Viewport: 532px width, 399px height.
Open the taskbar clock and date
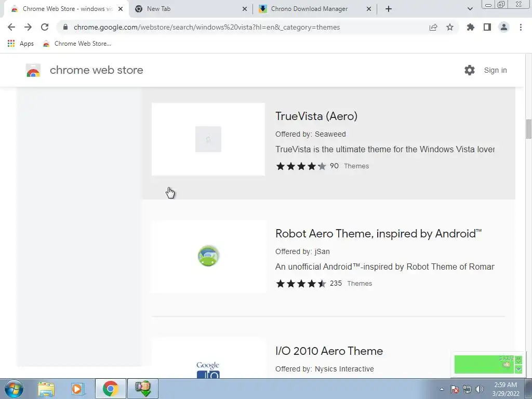506,389
